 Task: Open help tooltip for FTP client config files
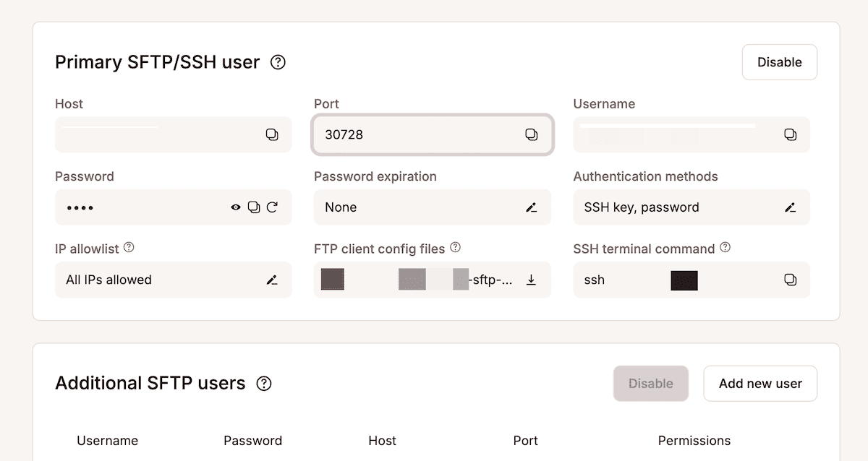[x=455, y=248]
